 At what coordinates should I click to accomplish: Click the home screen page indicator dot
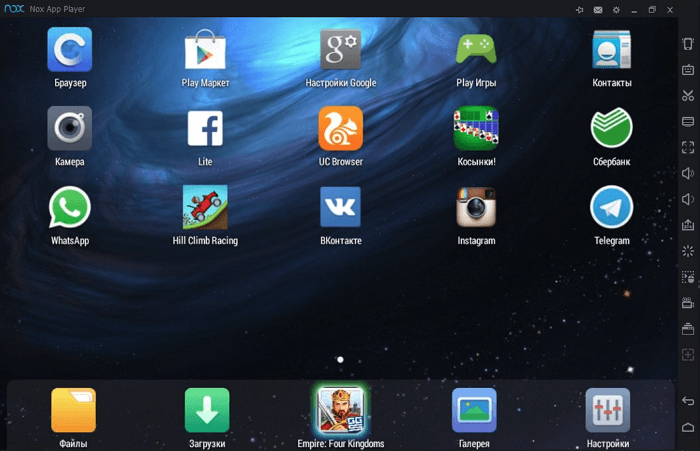click(x=341, y=359)
